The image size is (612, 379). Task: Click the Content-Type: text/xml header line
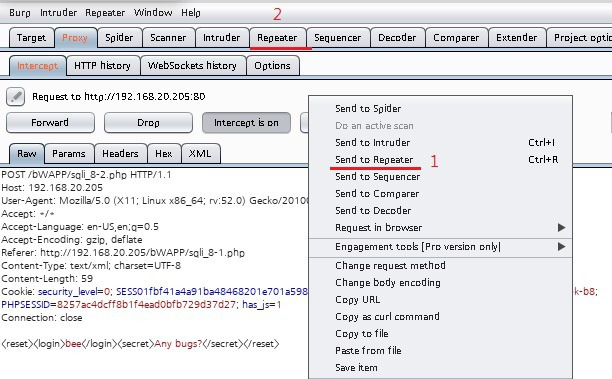91,266
